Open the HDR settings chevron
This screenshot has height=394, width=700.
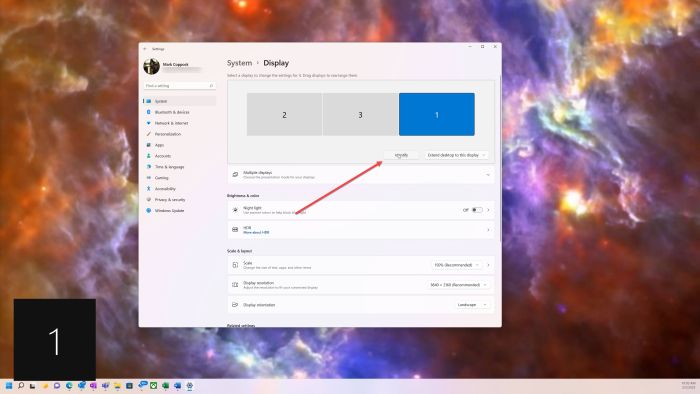tap(488, 230)
